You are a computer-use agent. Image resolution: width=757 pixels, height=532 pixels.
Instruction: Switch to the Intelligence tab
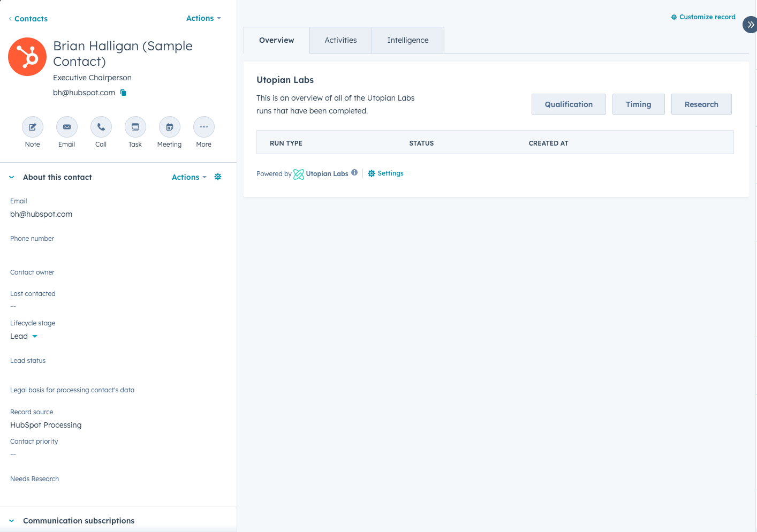(408, 40)
